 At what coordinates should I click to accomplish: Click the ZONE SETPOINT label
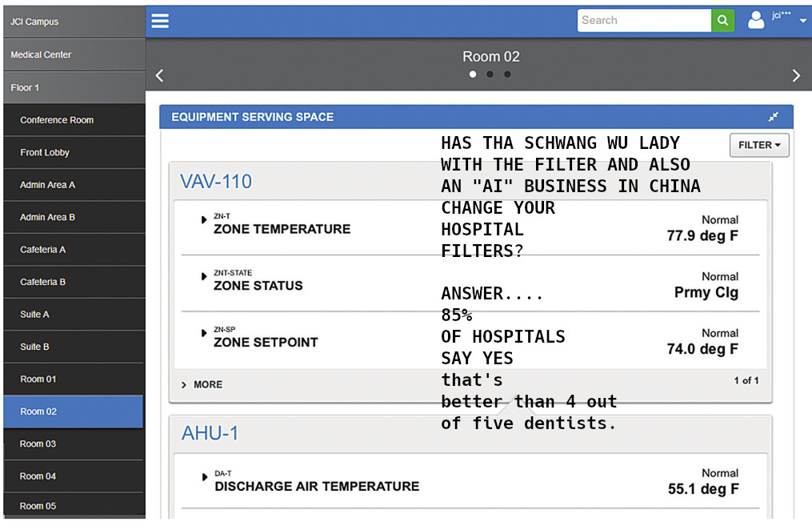pyautogui.click(x=266, y=342)
